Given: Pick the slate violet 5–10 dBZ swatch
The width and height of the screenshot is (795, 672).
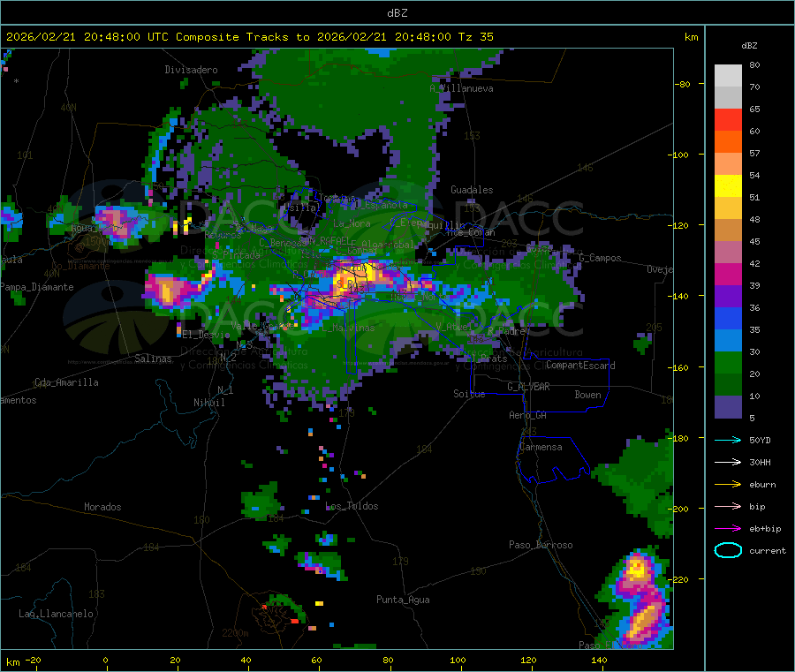Looking at the screenshot, I should pyautogui.click(x=728, y=407).
